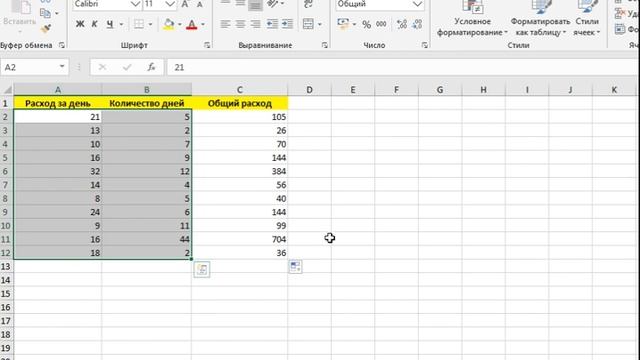
Task: Click the Copy icon in clipboard group
Action: click(45, 13)
